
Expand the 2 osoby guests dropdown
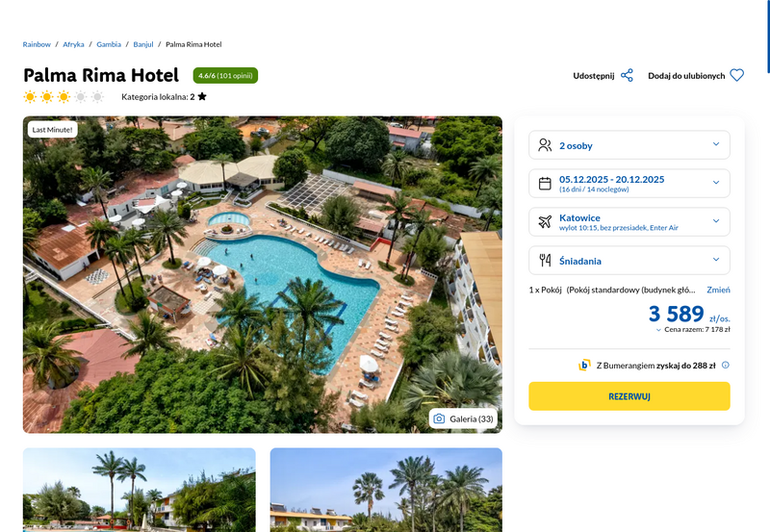pos(629,144)
